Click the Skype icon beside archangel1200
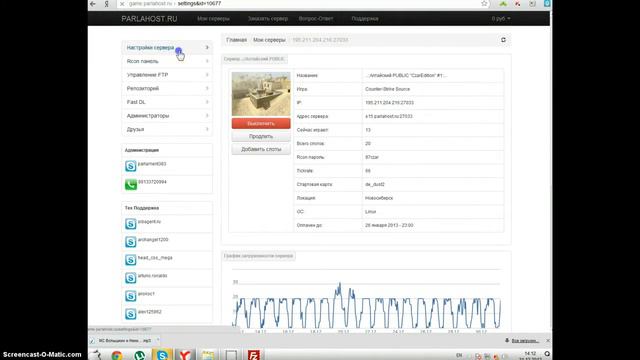Image resolution: width=640 pixels, height=360 pixels. coord(131,242)
